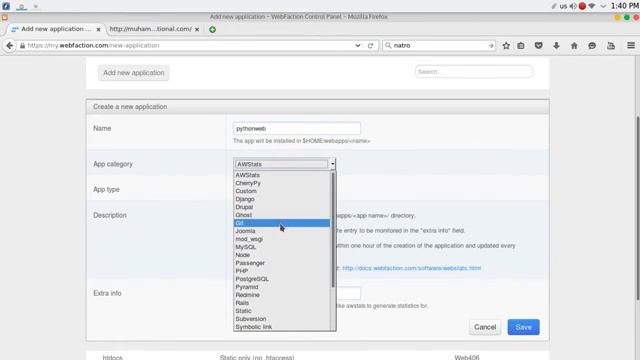Image resolution: width=640 pixels, height=360 pixels.
Task: Choose 'Passenger' app category
Action: coord(282,263)
